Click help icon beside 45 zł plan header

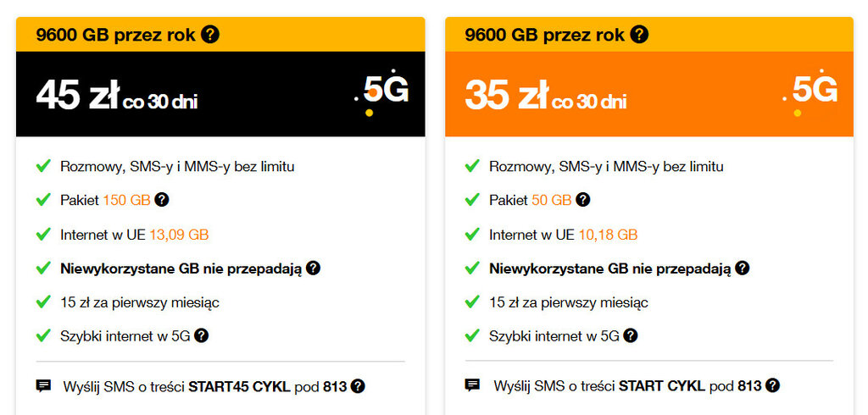(x=210, y=35)
